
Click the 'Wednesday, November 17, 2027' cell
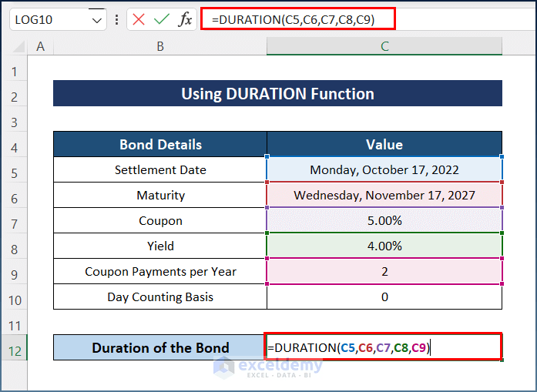click(x=384, y=195)
